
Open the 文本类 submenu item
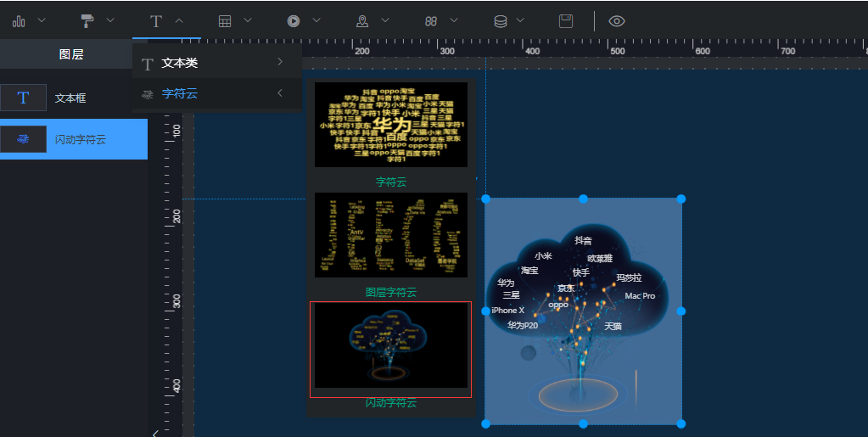tap(217, 63)
